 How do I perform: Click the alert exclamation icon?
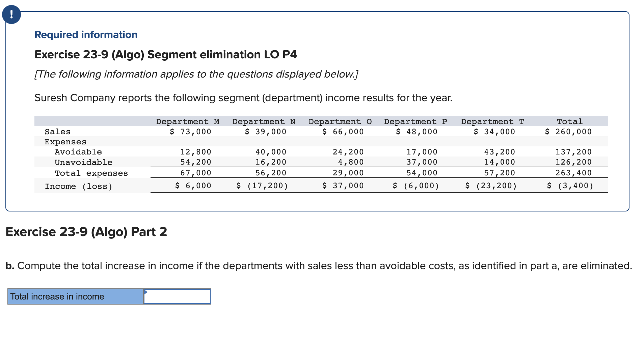(x=11, y=14)
